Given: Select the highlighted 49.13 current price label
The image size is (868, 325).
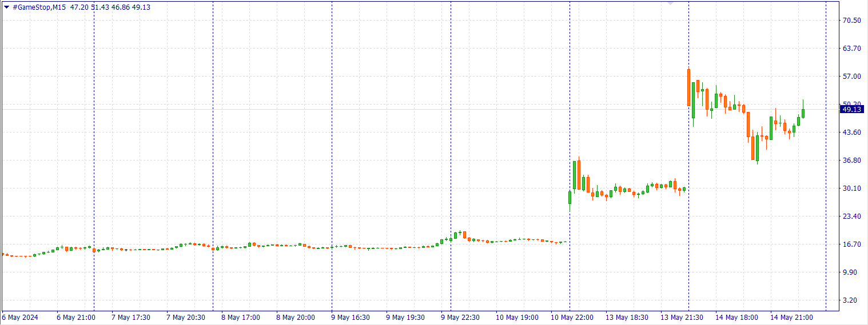Looking at the screenshot, I should [x=851, y=109].
